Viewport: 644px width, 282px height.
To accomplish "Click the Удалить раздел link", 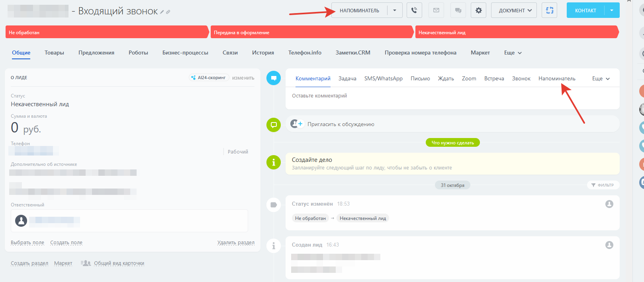I will 236,243.
